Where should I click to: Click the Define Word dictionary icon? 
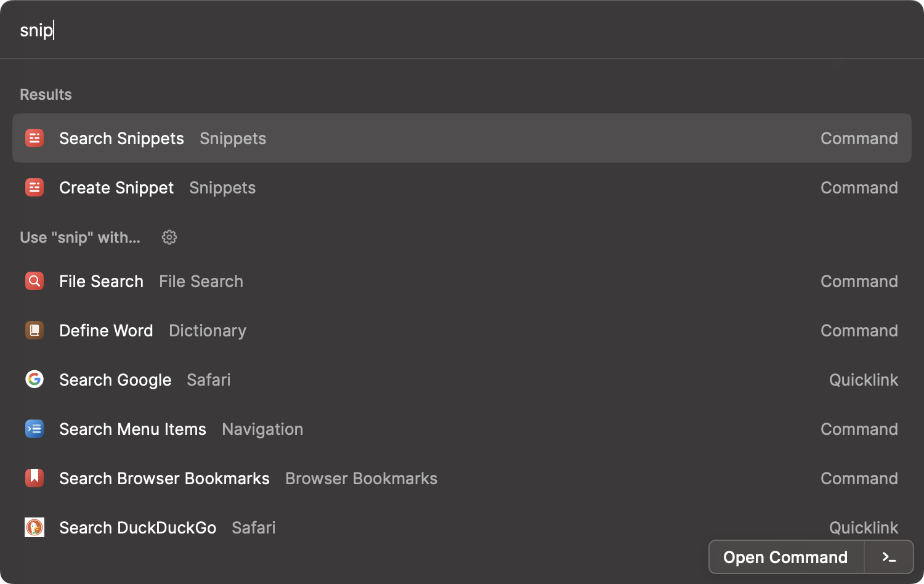tap(34, 330)
